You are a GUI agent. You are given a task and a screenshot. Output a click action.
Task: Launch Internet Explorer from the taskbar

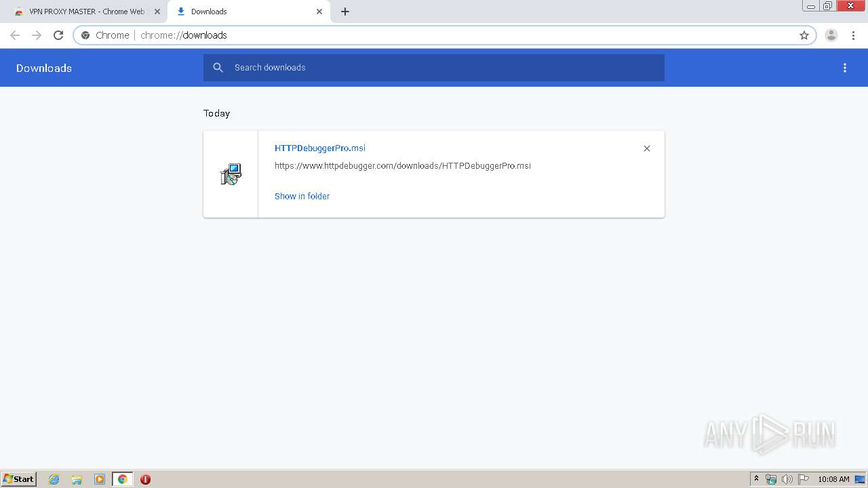click(54, 479)
